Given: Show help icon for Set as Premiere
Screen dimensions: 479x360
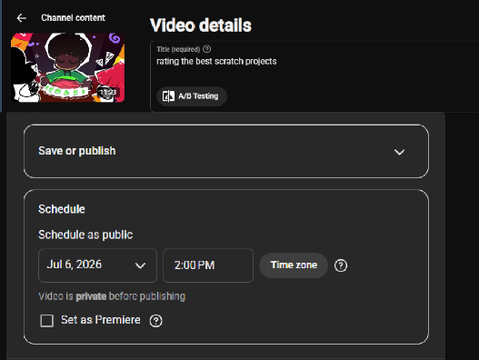Looking at the screenshot, I should pyautogui.click(x=156, y=321).
